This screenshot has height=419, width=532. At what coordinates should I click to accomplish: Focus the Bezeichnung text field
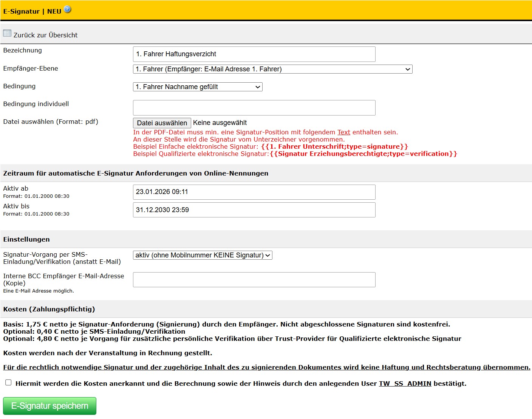pos(254,54)
